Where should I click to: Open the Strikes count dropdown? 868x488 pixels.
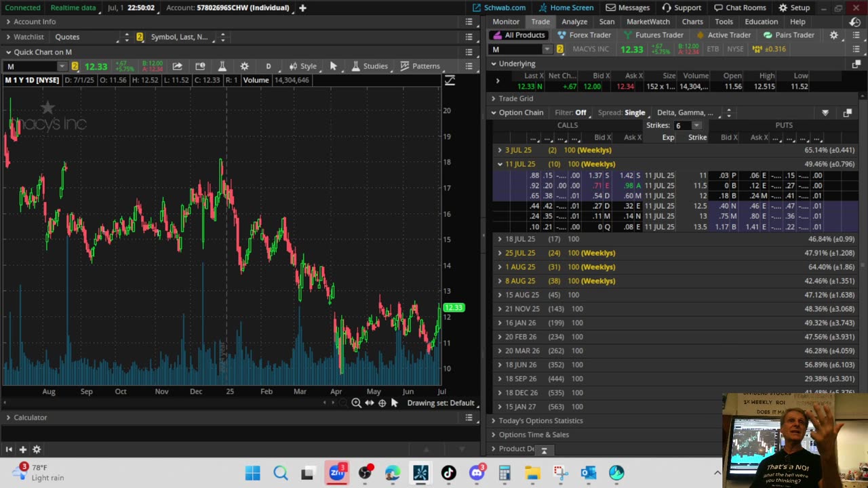(x=696, y=125)
